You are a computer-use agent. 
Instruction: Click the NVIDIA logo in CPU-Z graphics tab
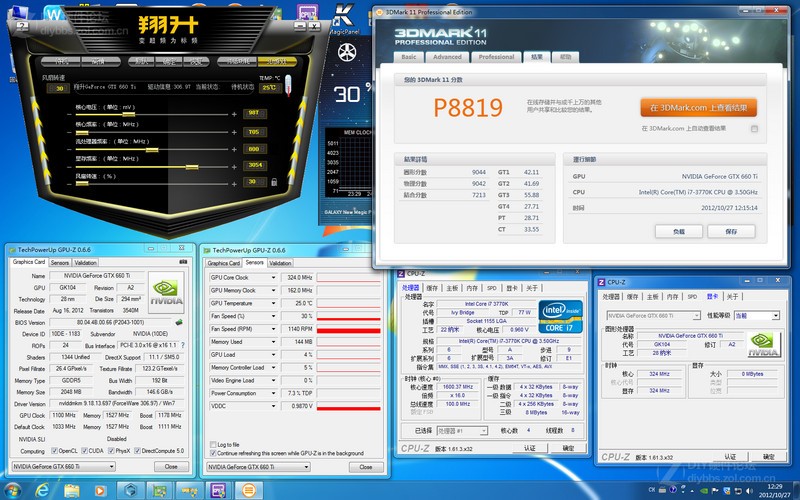763,344
